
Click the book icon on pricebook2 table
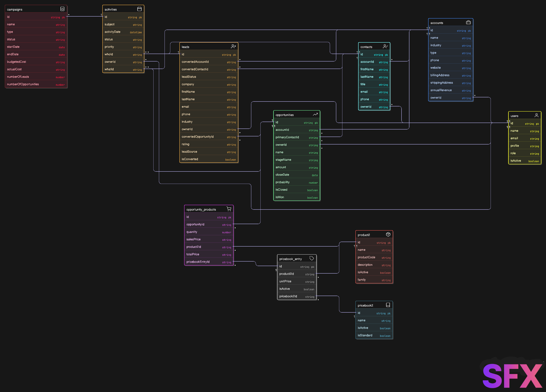(x=388, y=305)
